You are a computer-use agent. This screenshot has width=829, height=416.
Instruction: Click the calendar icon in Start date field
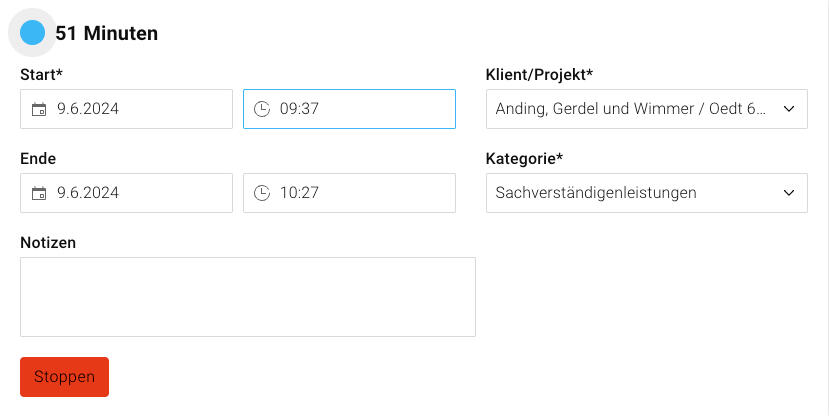pos(39,109)
